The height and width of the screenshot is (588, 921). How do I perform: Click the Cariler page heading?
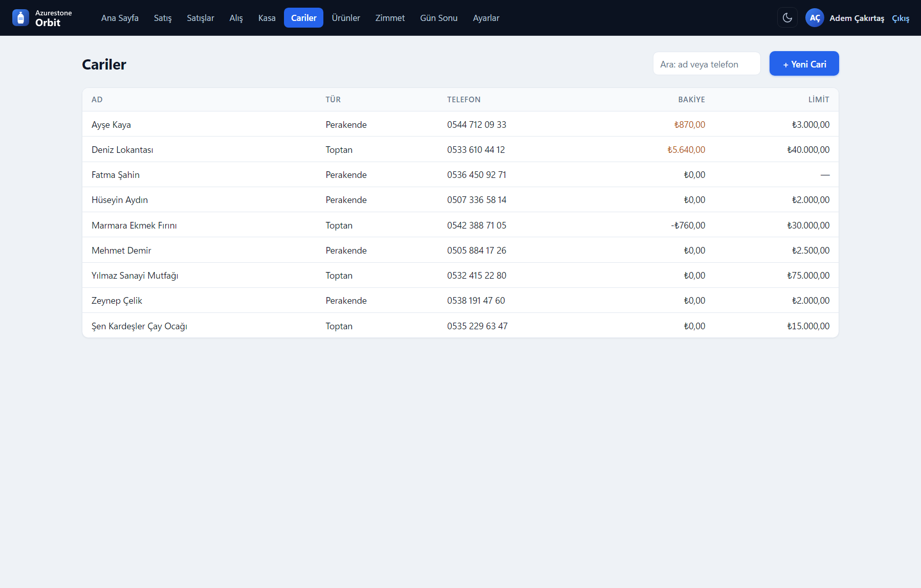[x=104, y=64]
